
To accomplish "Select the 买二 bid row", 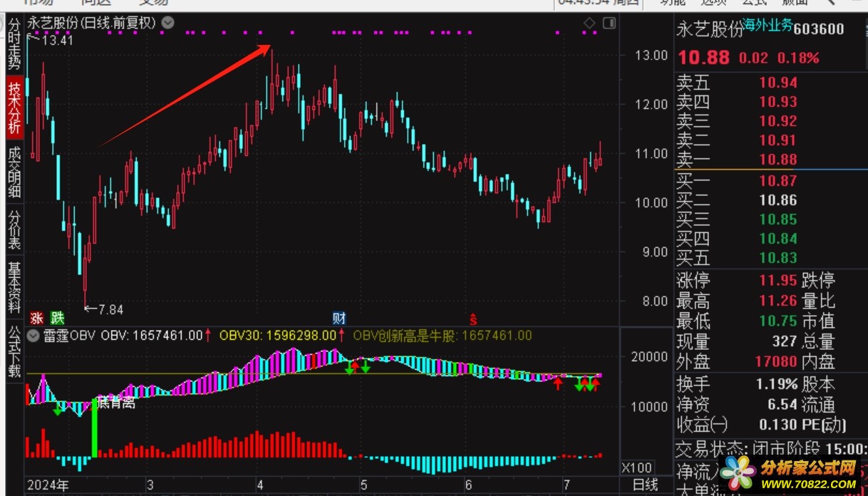I will [771, 200].
